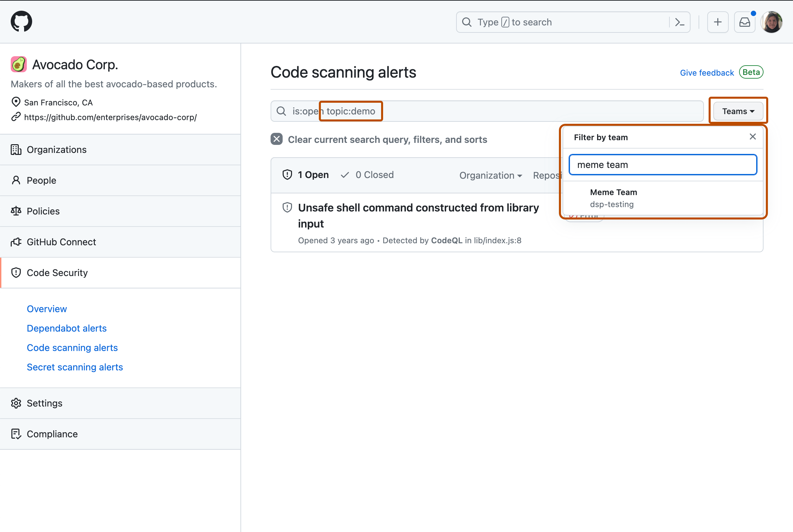Image resolution: width=793 pixels, height=532 pixels.
Task: Show the 0 Closed alerts
Action: (367, 175)
